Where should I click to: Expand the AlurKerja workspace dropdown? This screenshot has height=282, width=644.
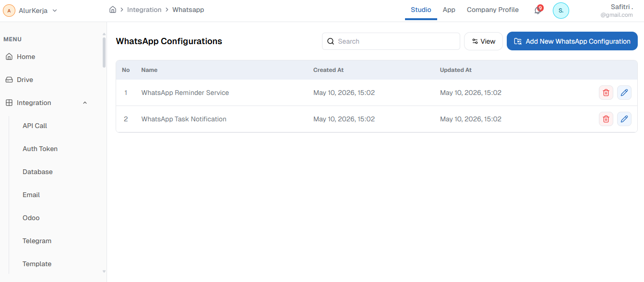pos(55,11)
